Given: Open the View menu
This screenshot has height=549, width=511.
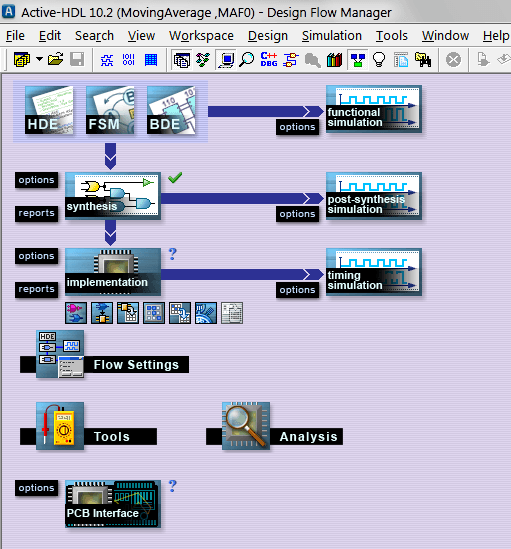Looking at the screenshot, I should (x=141, y=36).
